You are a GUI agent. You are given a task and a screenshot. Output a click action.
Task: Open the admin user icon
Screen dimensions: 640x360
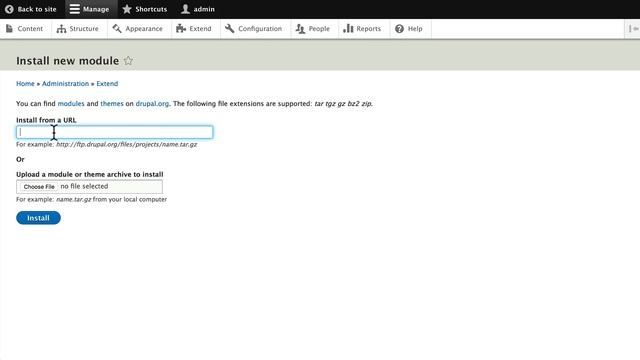point(185,9)
